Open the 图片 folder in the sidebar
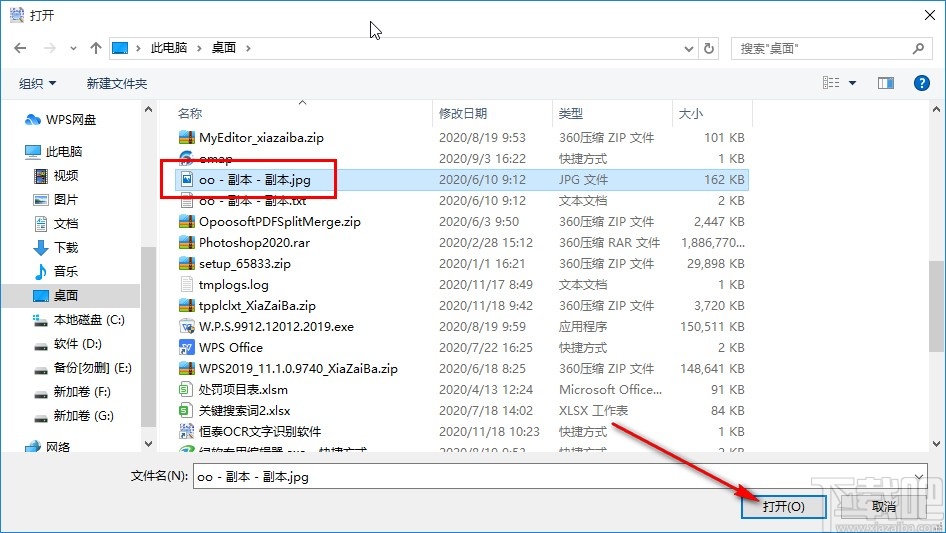 click(56, 200)
